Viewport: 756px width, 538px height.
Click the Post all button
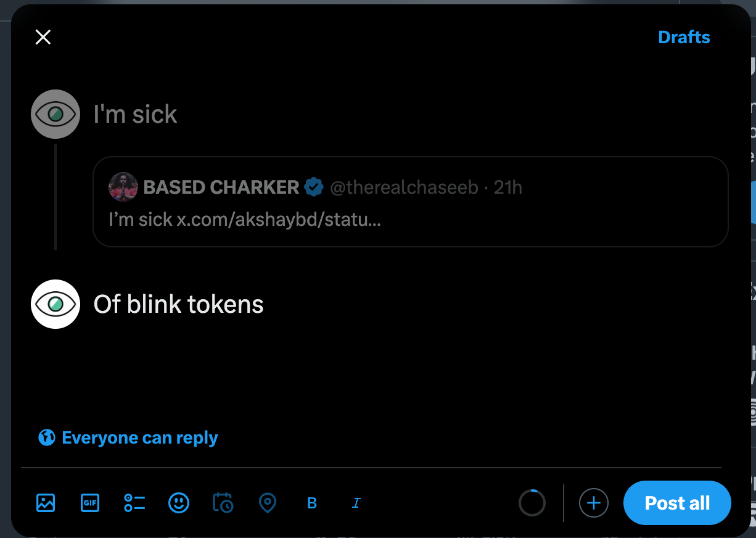click(x=676, y=503)
